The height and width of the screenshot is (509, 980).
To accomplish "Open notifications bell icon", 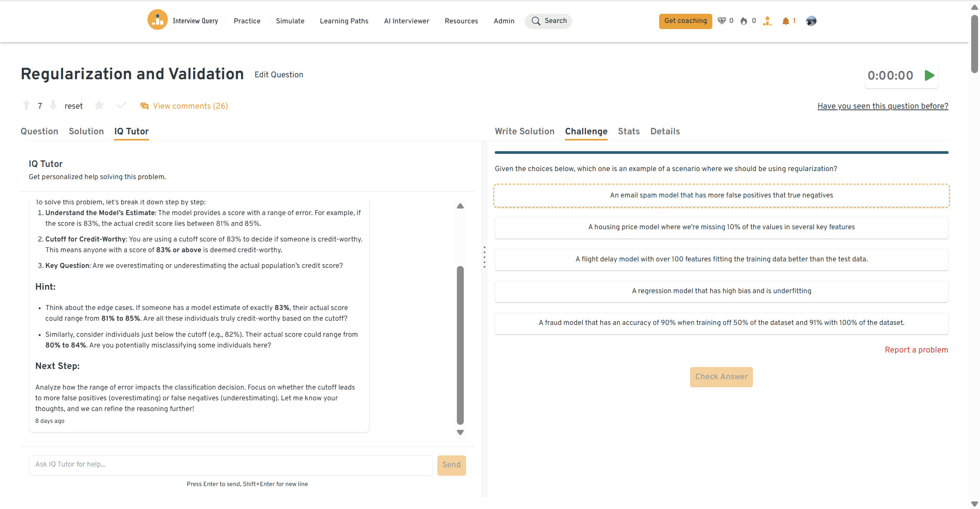I will click(785, 21).
